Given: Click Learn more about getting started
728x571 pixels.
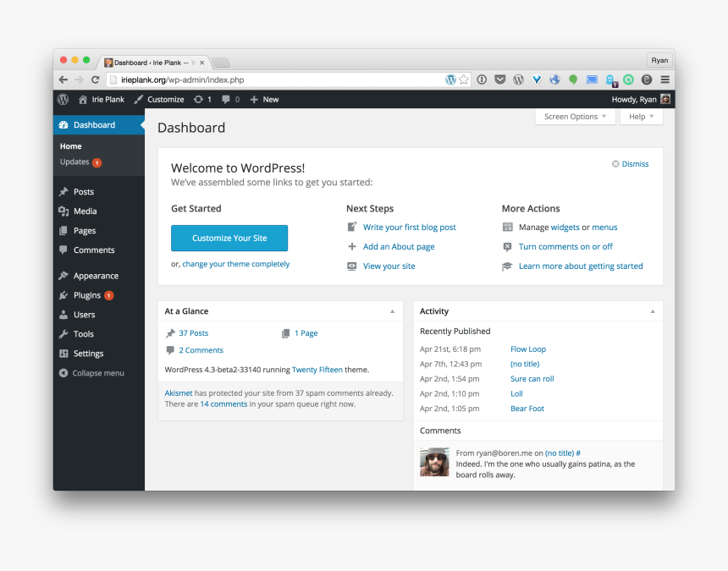Looking at the screenshot, I should (581, 266).
